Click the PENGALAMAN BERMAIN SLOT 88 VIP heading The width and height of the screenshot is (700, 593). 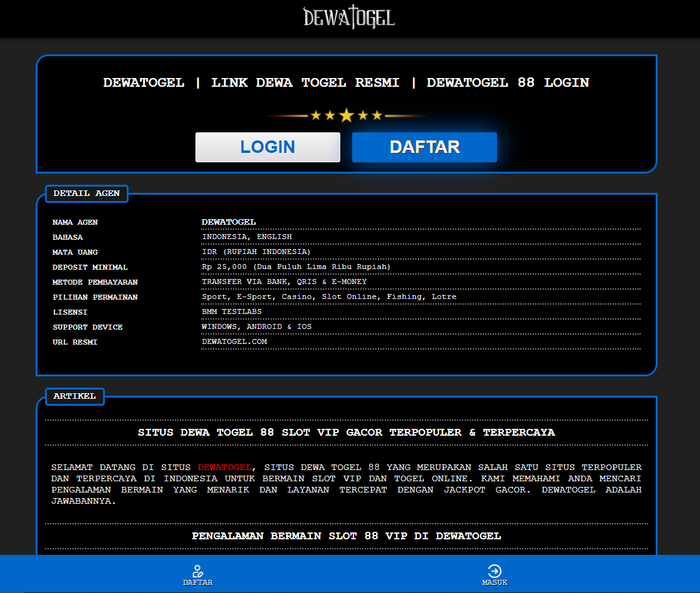[x=346, y=536]
